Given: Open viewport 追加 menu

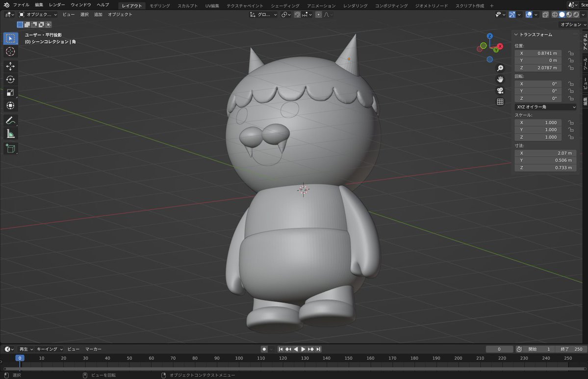Looking at the screenshot, I should pyautogui.click(x=98, y=15).
